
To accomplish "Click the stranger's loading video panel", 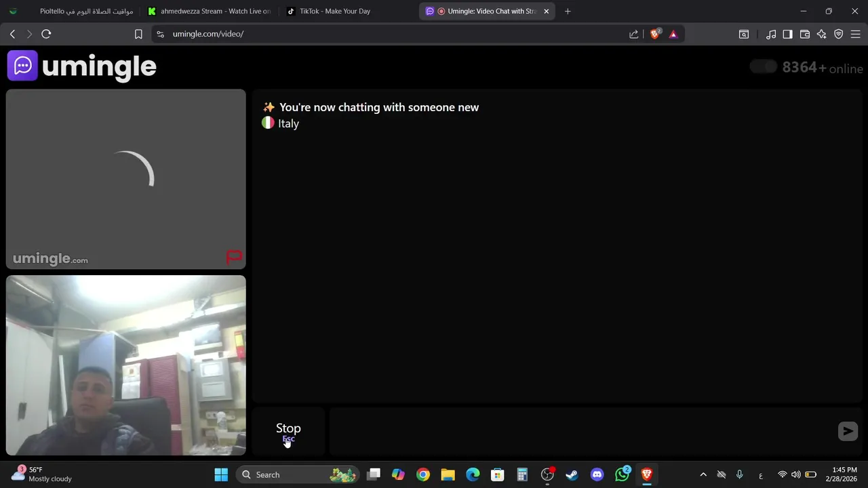I will [x=126, y=179].
